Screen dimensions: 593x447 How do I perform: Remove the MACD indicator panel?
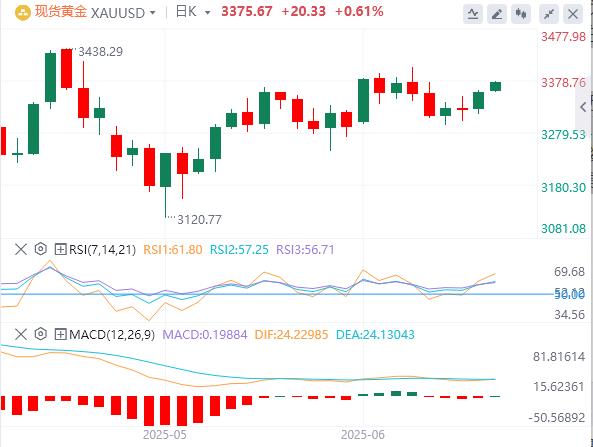tap(21, 334)
